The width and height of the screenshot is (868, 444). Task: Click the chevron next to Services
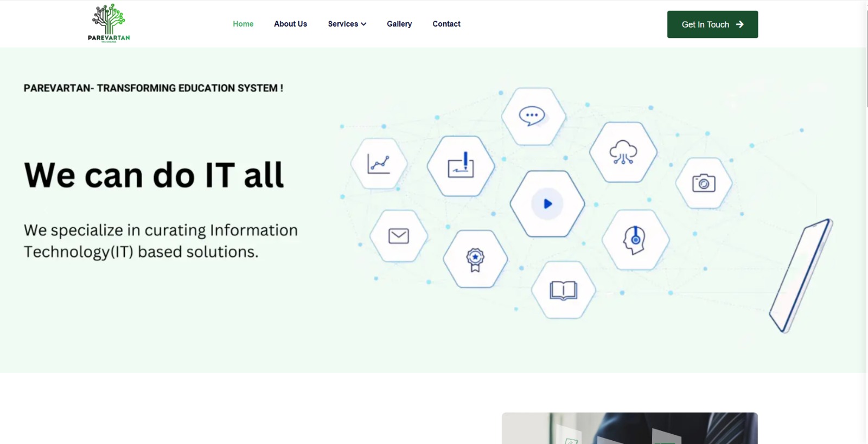pyautogui.click(x=363, y=24)
